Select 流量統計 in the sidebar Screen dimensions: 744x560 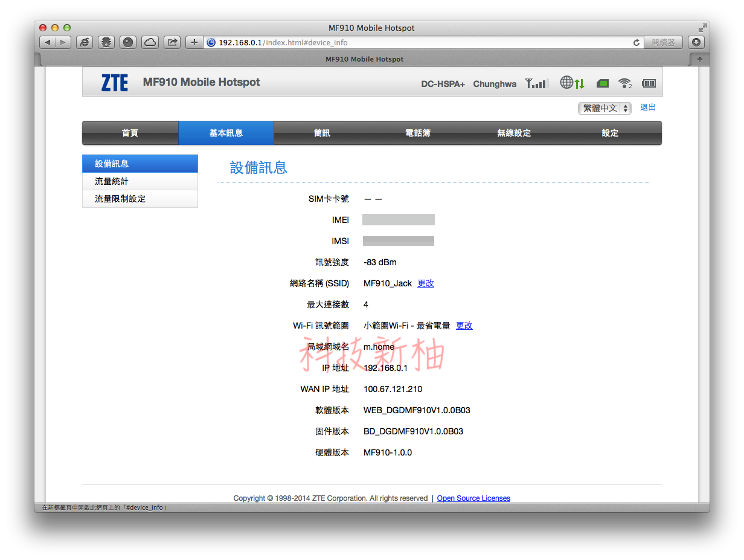[140, 181]
